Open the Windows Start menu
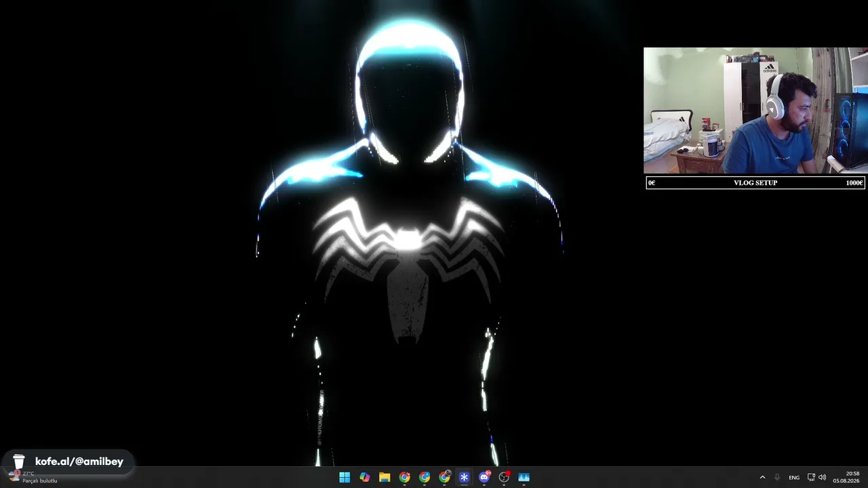This screenshot has height=488, width=868. click(x=344, y=477)
